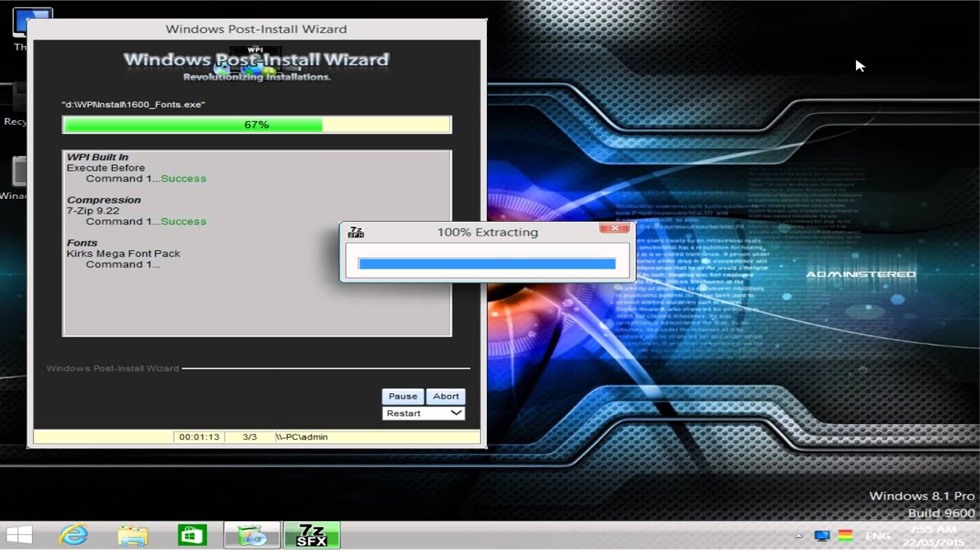
Task: Select Command 1 Success under 7-Zip 9.22
Action: click(x=145, y=221)
